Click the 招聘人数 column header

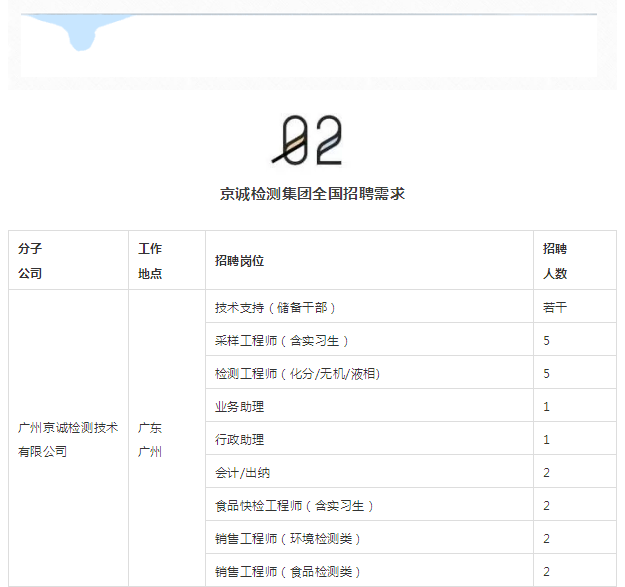[x=555, y=261]
